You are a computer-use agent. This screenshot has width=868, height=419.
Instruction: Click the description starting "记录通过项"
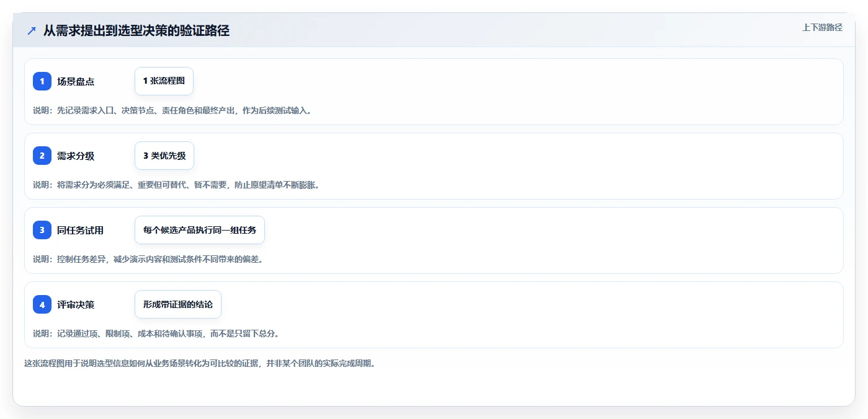click(156, 333)
